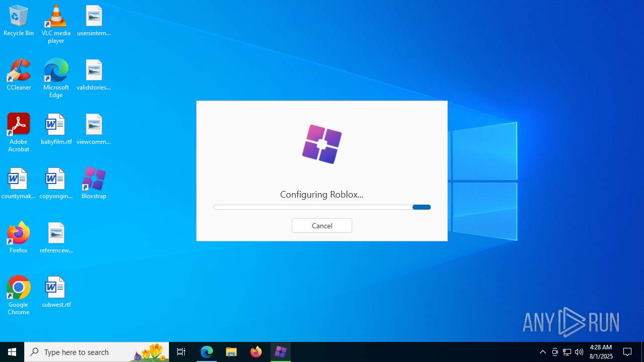Open the network status tray icon
Viewport: 644px width, 362px height.
[567, 352]
